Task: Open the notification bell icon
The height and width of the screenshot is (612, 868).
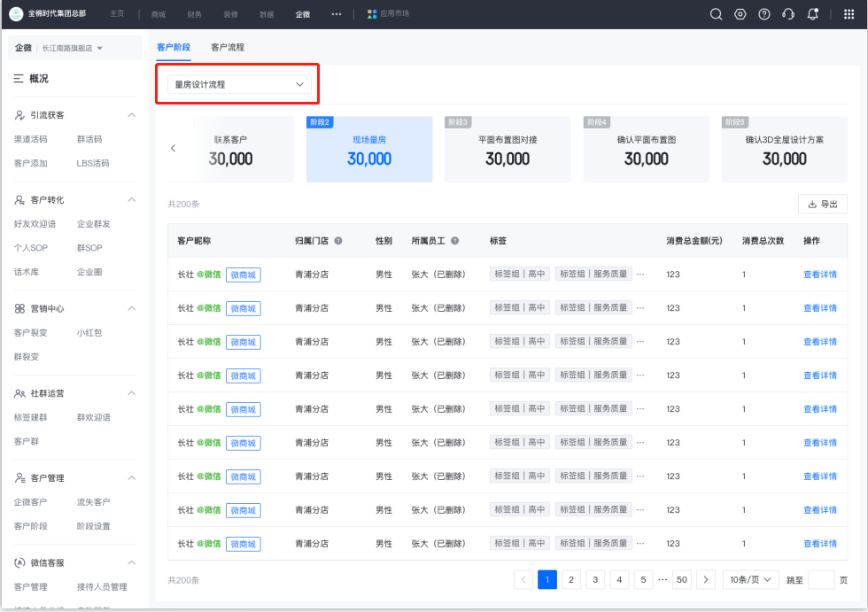Action: pos(813,14)
